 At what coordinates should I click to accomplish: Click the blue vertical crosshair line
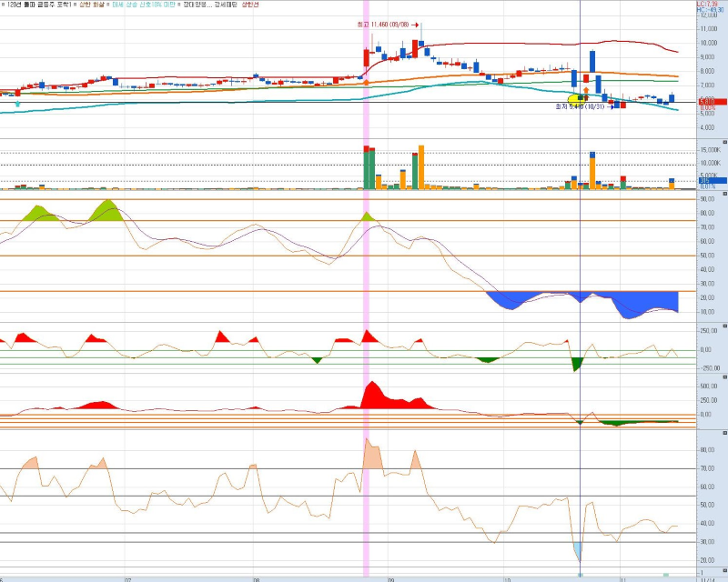point(580,287)
